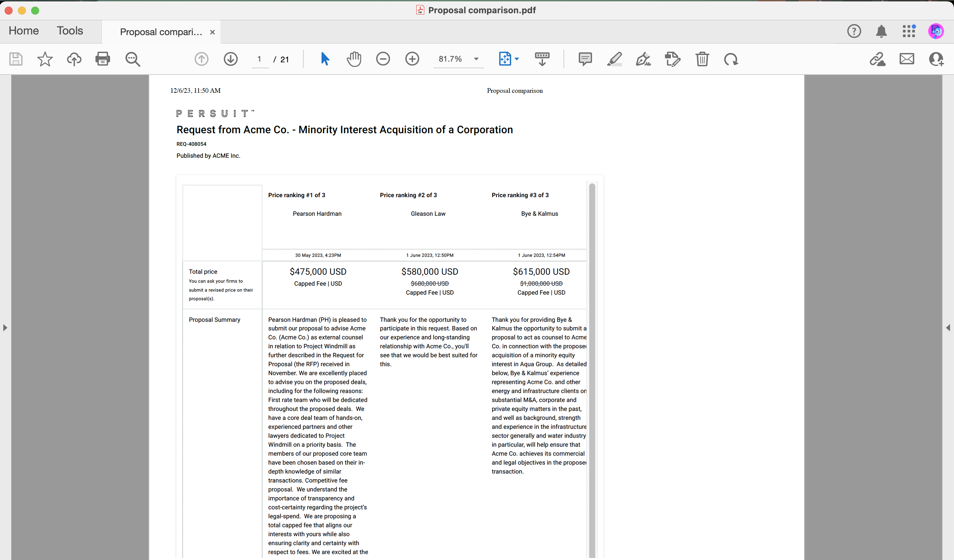The height and width of the screenshot is (560, 954).
Task: Click the page number input field
Action: 260,59
